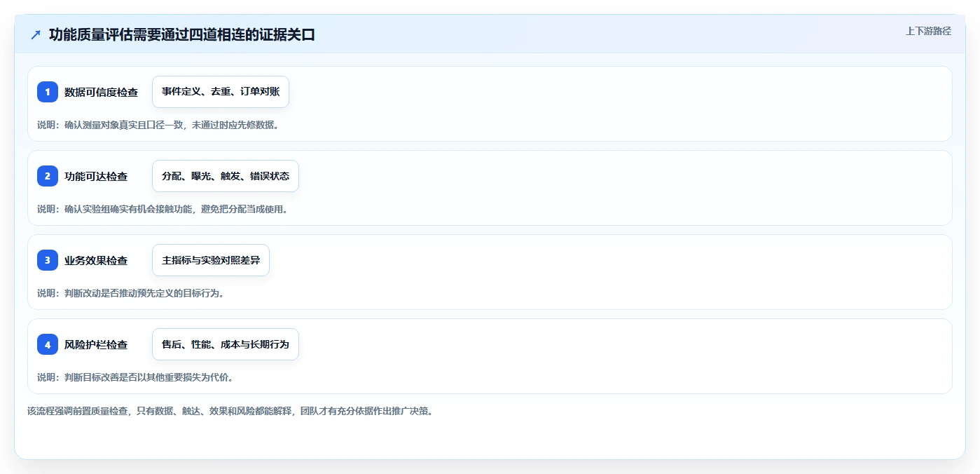Select the 分配、曝光、触发、错误状态 chip

pyautogui.click(x=226, y=176)
